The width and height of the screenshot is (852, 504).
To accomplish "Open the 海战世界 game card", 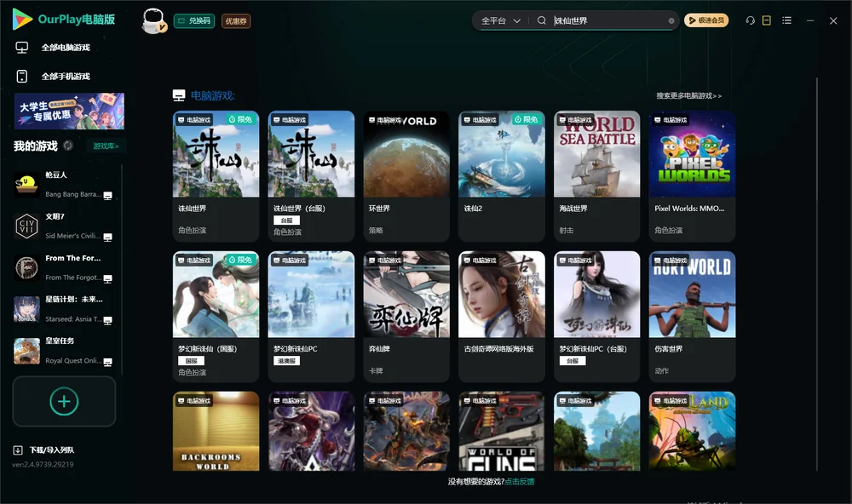I will 596,176.
